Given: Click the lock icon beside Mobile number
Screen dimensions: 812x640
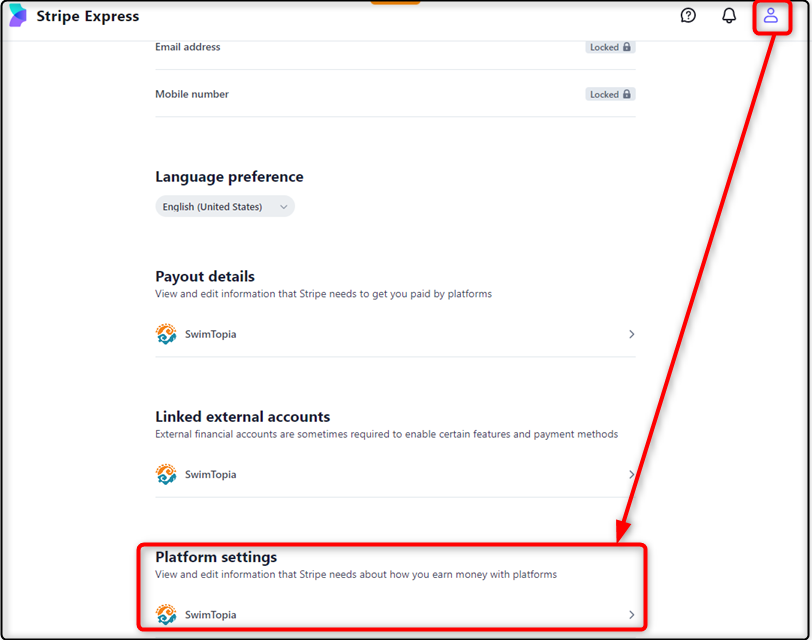Looking at the screenshot, I should 627,94.
